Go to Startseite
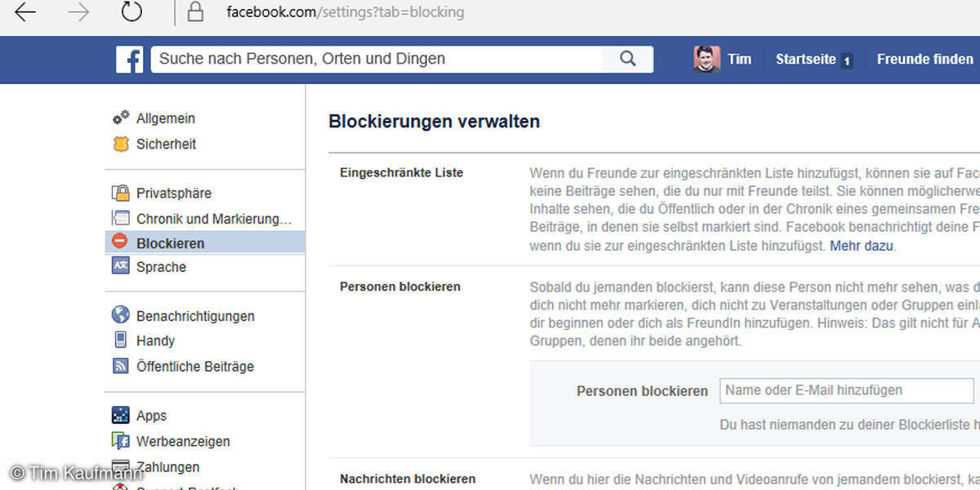 [805, 59]
